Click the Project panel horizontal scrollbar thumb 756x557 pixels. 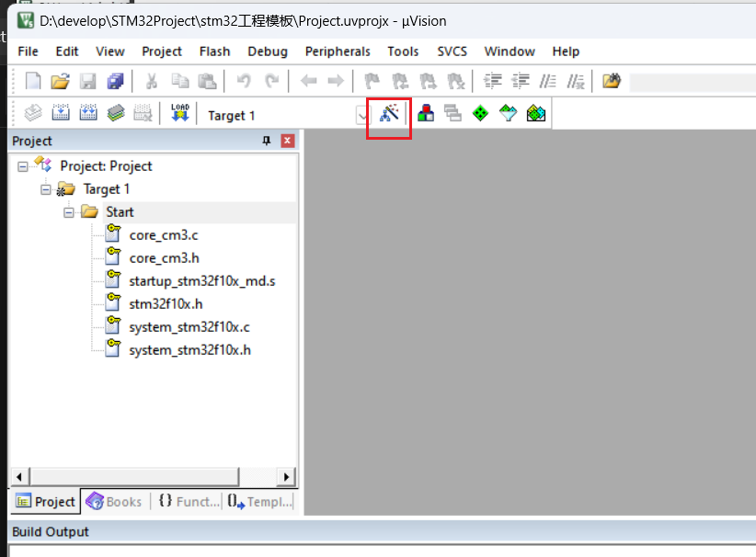pos(134,477)
